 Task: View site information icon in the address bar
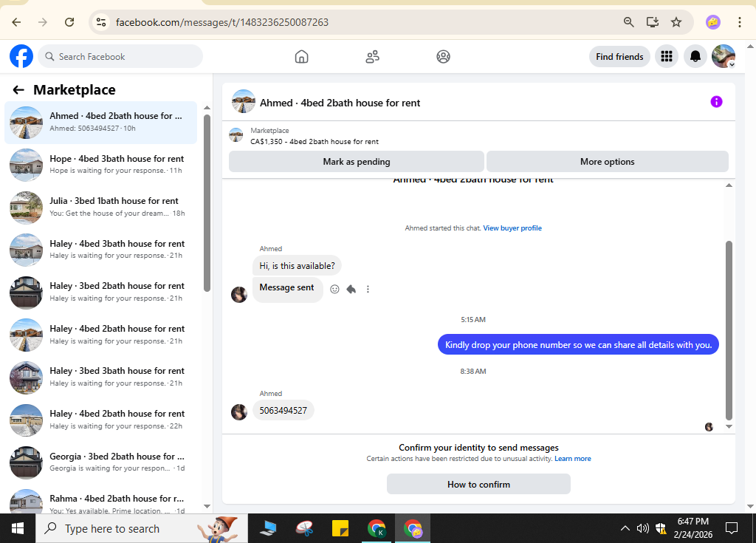pyautogui.click(x=100, y=22)
